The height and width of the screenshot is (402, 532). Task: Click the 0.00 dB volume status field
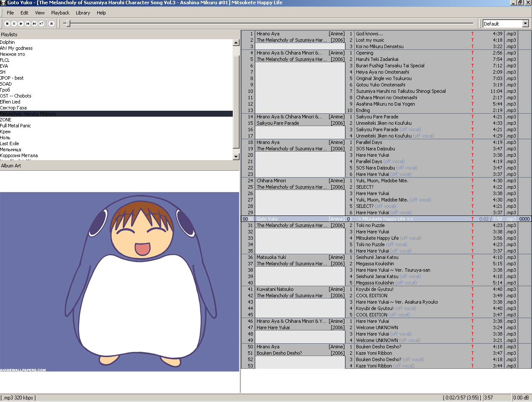[521, 398]
